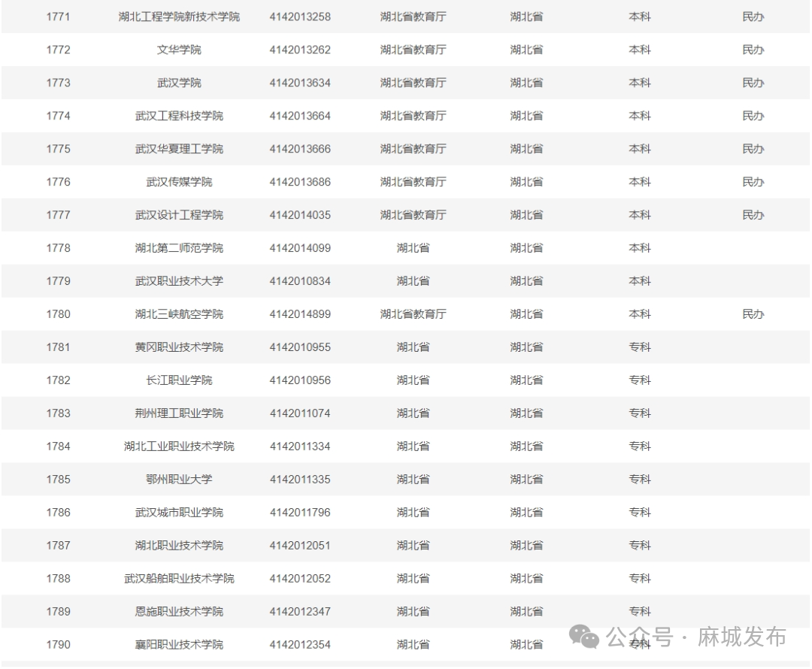812x669 pixels.
Task: Select 湖北省教育厅 in row 1780
Action: pyautogui.click(x=413, y=314)
